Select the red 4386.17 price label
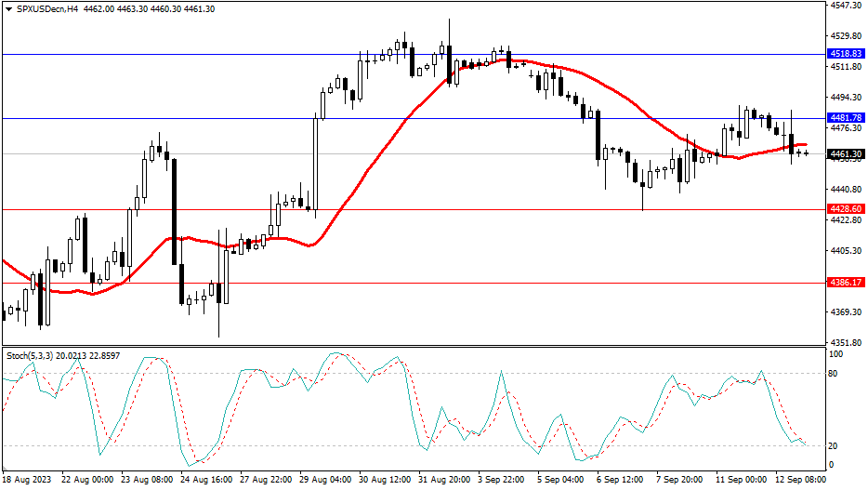 click(846, 282)
